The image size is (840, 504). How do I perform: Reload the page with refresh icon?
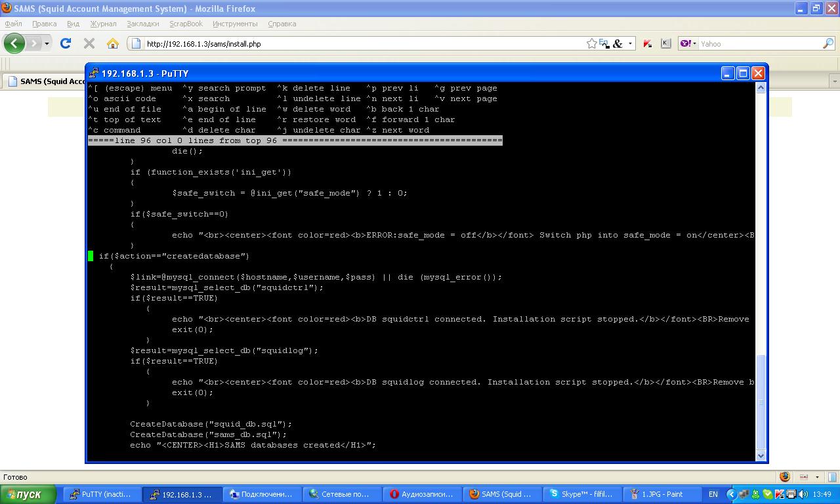point(66,43)
